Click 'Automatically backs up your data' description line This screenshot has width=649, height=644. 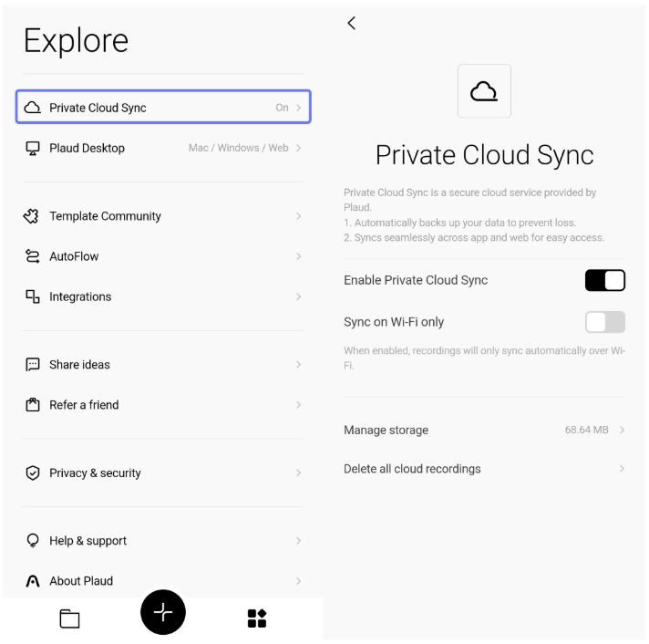[x=459, y=223]
